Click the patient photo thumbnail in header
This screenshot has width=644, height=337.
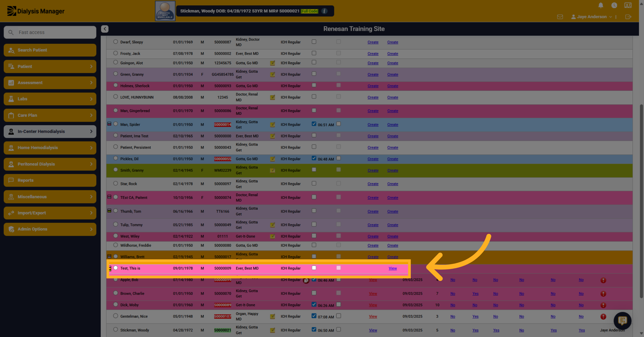(165, 11)
